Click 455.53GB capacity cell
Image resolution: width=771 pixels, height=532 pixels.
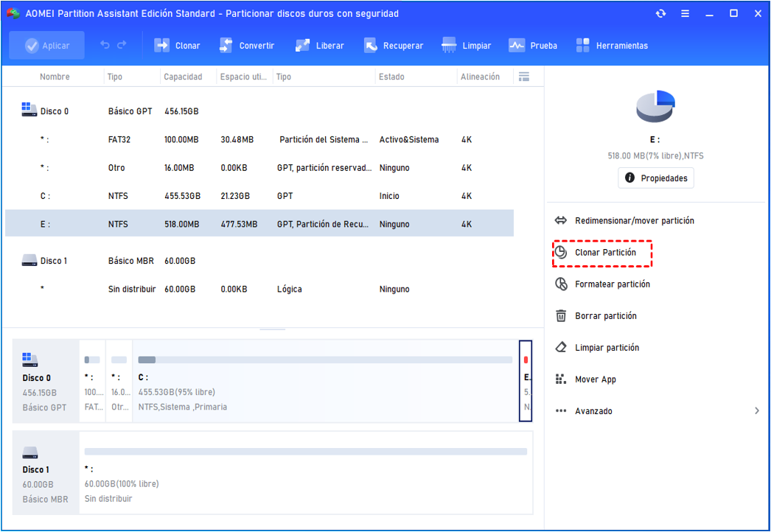coord(182,196)
